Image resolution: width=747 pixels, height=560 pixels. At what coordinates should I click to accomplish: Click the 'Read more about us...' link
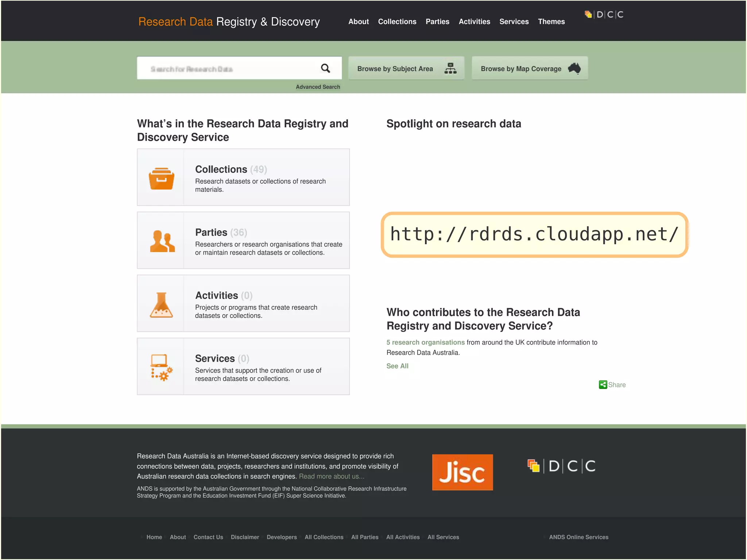coord(332,476)
